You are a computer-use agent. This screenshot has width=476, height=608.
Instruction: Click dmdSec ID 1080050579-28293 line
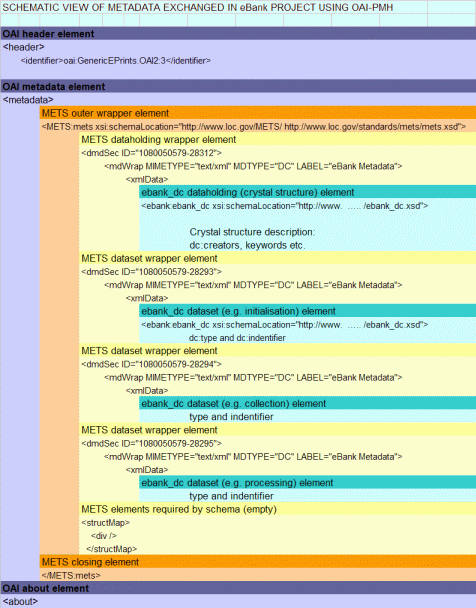[x=152, y=272]
